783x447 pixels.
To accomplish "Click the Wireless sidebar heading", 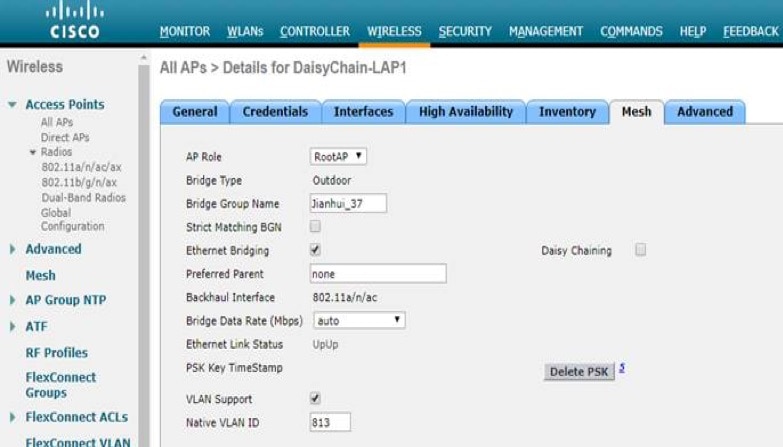I will coord(35,67).
